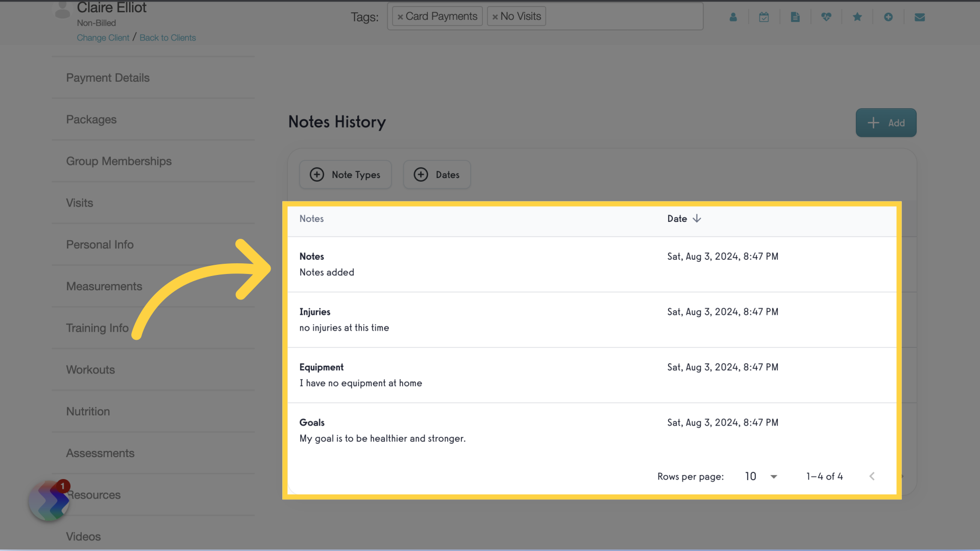Expand Note Types filter
Viewport: 980px width, 551px height.
pos(345,174)
